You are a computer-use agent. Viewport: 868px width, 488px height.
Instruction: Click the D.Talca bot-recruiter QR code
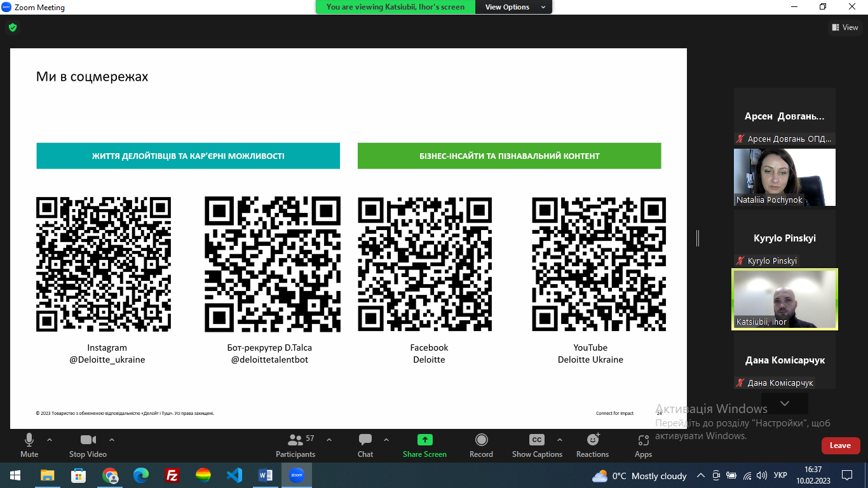point(273,264)
